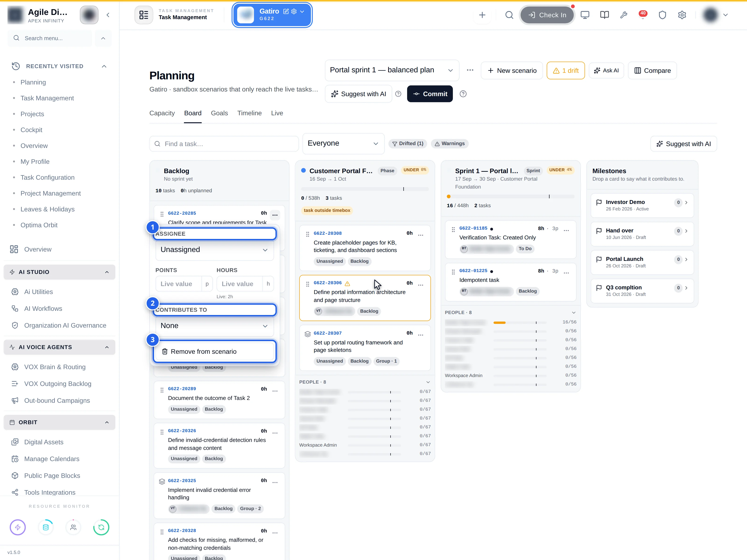Open the monitor display icon in header
Image resolution: width=747 pixels, height=560 pixels.
[585, 15]
